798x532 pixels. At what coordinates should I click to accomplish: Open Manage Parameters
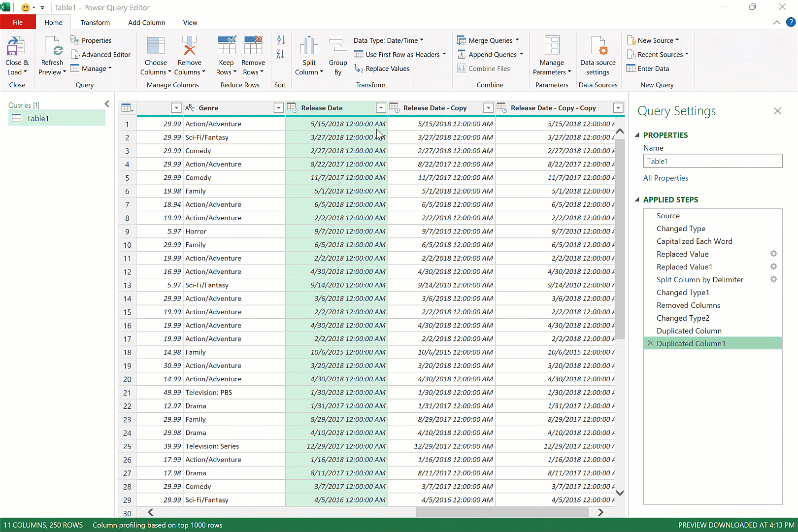pyautogui.click(x=552, y=54)
